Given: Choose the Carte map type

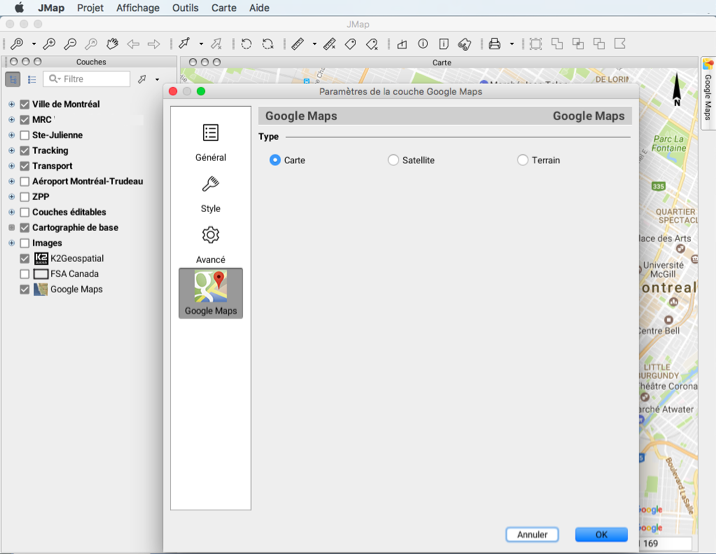Looking at the screenshot, I should (275, 160).
